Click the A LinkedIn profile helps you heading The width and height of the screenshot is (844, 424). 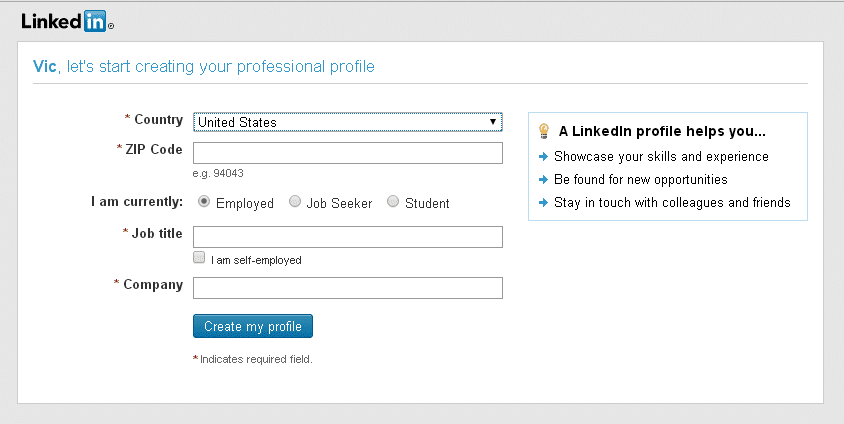pos(662,131)
